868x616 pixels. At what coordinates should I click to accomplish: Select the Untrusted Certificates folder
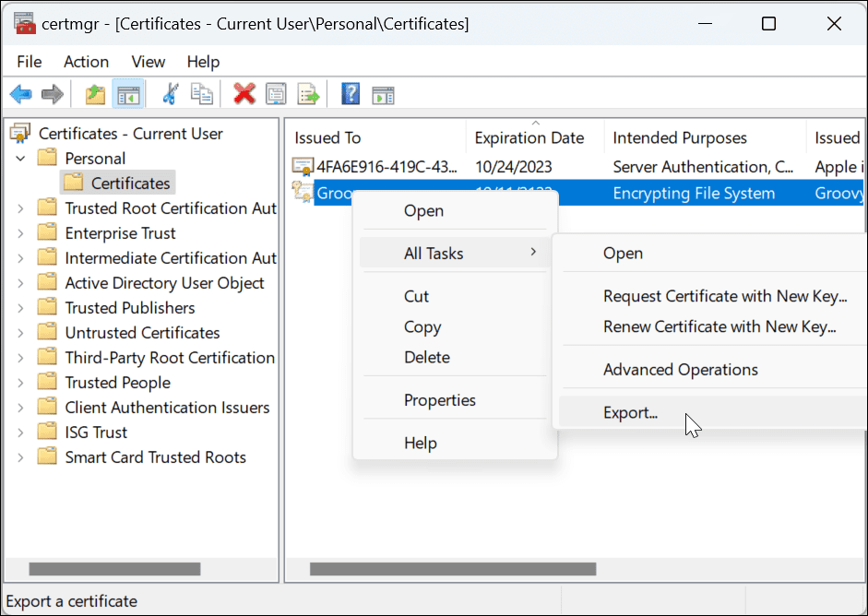142,333
